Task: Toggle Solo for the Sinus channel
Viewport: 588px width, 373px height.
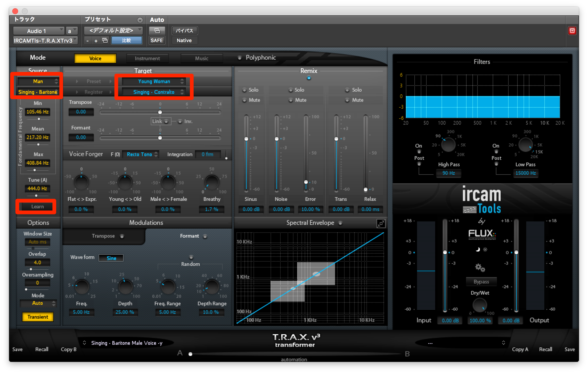Action: pos(244,90)
